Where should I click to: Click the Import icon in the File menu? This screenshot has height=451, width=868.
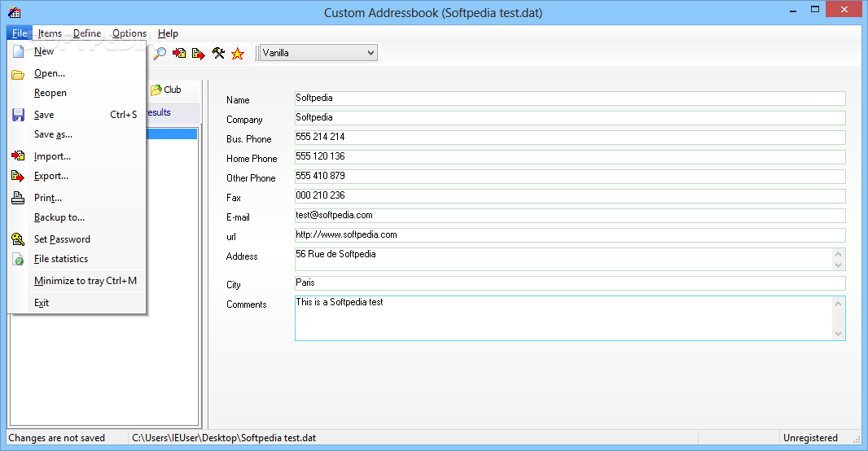pos(18,156)
